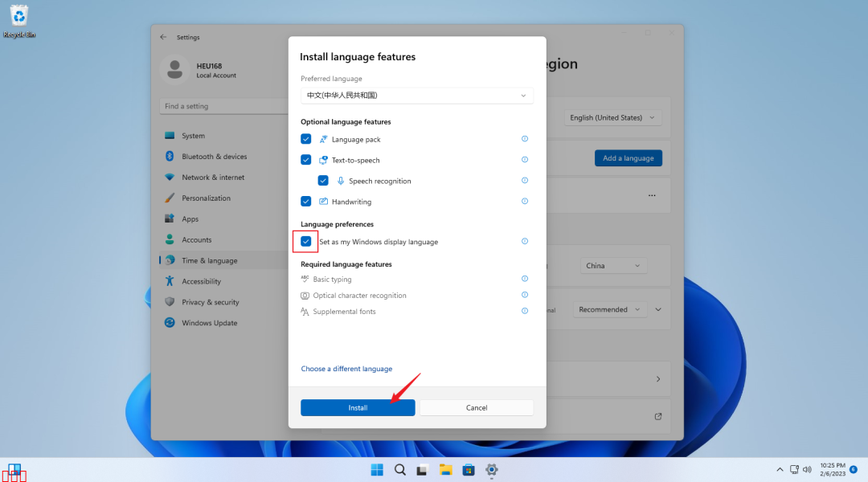Uncheck the Handwriting checkbox
The image size is (868, 482).
305,201
